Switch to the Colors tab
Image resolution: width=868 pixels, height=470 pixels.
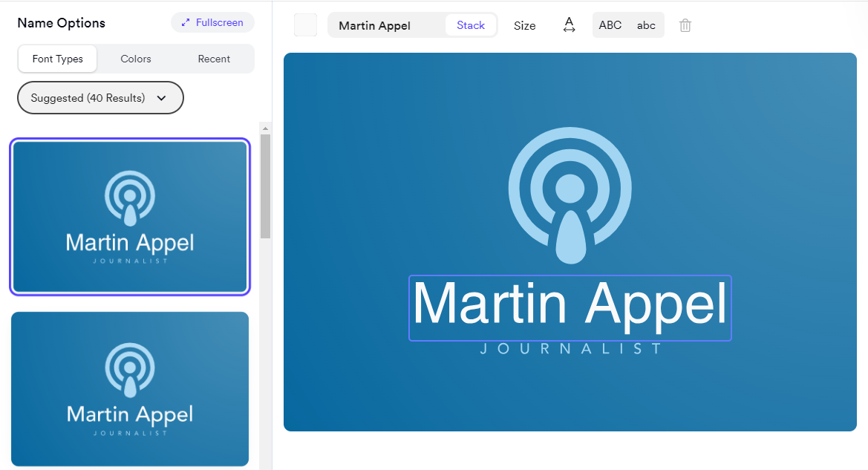coord(136,59)
